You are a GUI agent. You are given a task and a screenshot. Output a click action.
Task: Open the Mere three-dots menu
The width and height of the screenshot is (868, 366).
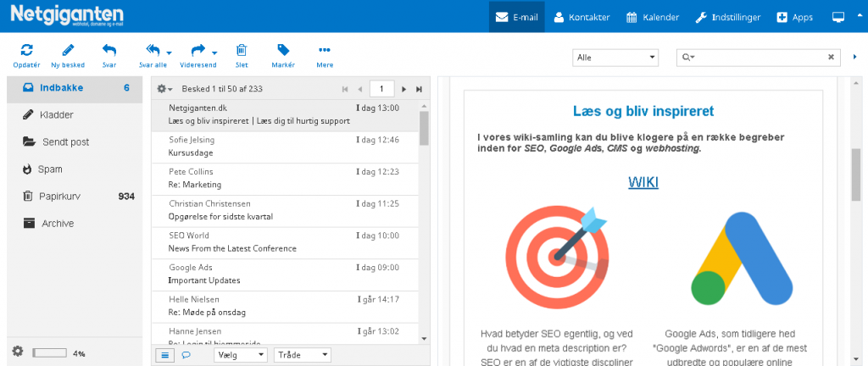[x=324, y=51]
